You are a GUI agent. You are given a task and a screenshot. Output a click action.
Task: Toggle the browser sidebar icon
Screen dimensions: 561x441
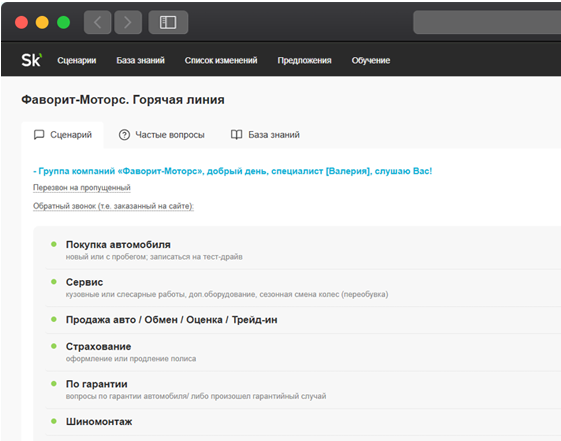168,22
